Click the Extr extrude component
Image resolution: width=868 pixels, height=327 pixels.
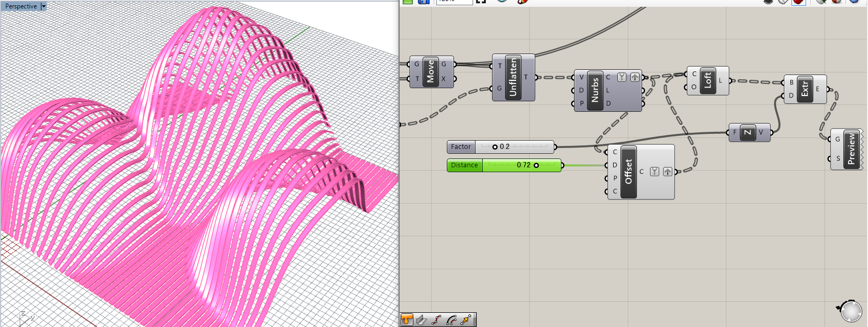click(805, 89)
